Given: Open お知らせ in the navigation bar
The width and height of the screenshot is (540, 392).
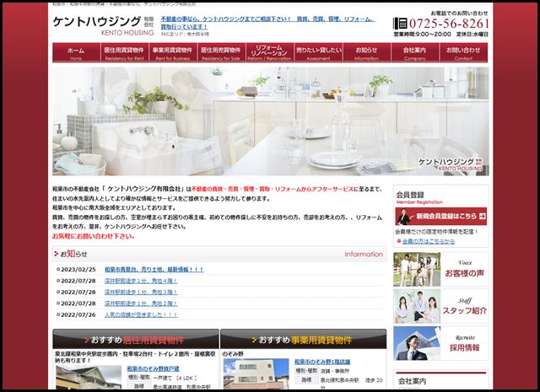Looking at the screenshot, I should point(366,52).
